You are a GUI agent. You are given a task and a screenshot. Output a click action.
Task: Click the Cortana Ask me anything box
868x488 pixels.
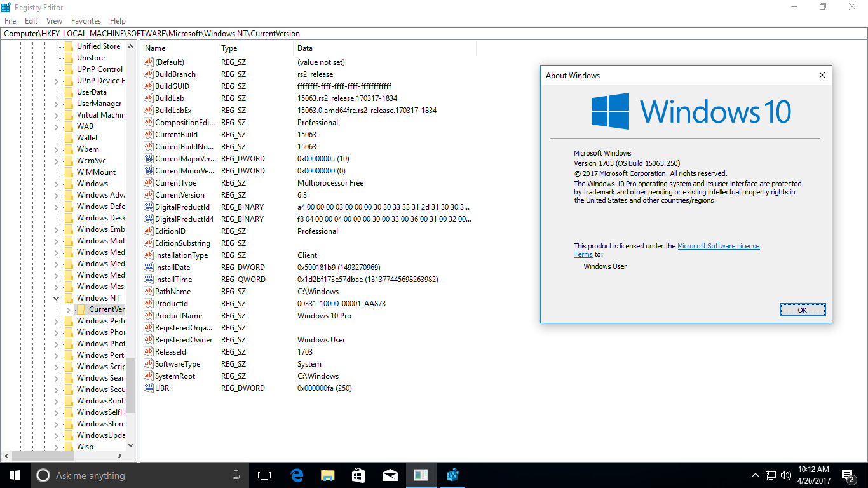pyautogui.click(x=140, y=475)
